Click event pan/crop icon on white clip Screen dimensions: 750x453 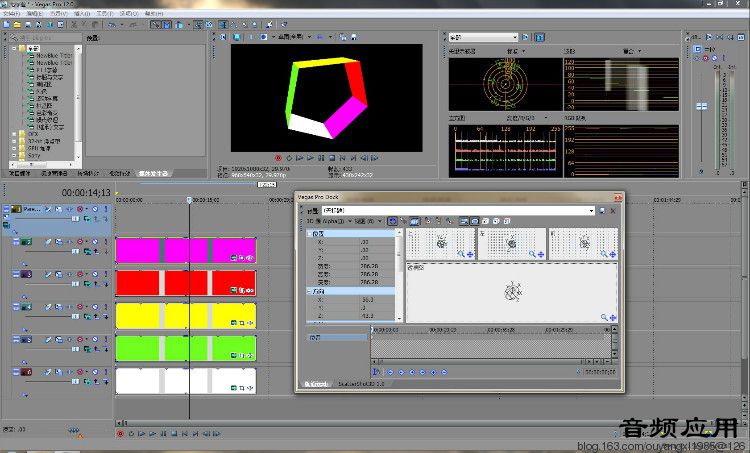pyautogui.click(x=242, y=388)
